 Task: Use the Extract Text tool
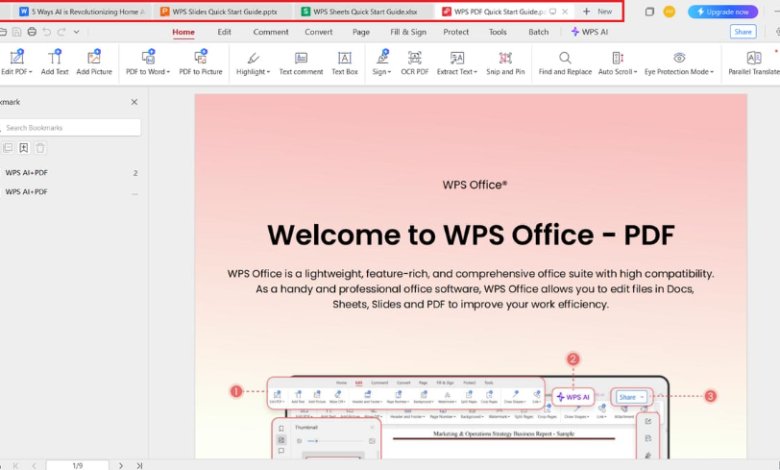pyautogui.click(x=457, y=62)
